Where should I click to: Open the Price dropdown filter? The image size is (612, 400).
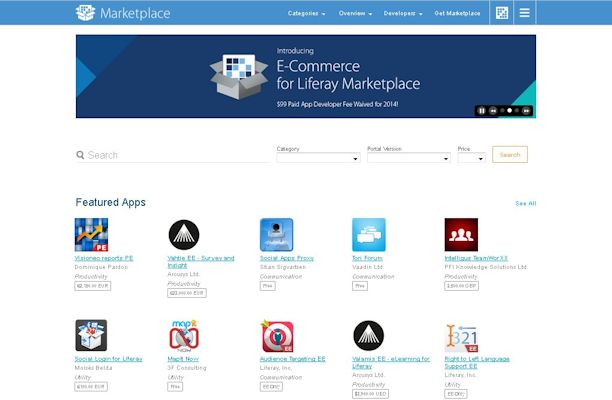pos(471,158)
